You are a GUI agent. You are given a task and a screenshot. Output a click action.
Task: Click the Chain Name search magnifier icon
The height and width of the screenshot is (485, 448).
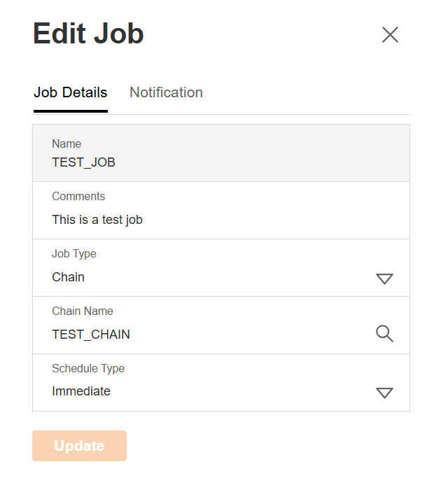[x=384, y=334]
